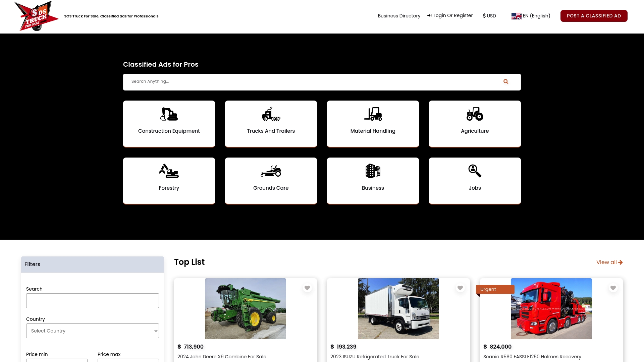Favorite the Scania R560 listing
Screen dimensions: 644x362
point(613,288)
